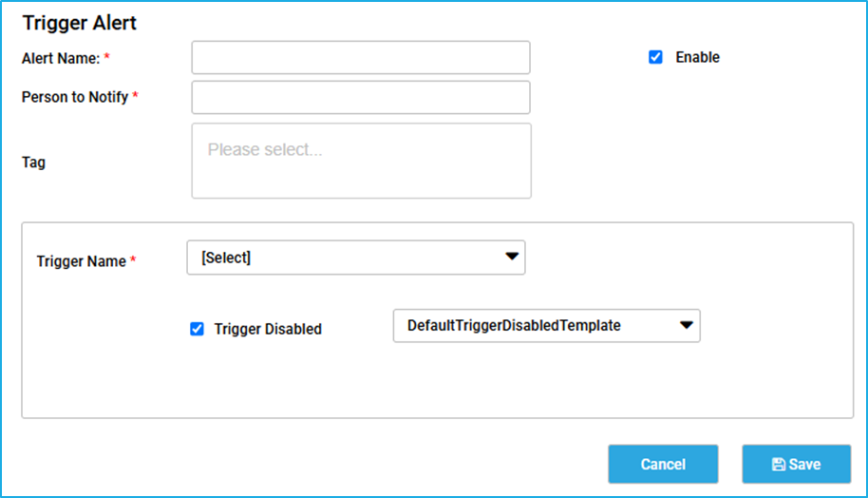Image resolution: width=868 pixels, height=498 pixels.
Task: Click the 'Person to Notify' label
Action: [x=75, y=98]
